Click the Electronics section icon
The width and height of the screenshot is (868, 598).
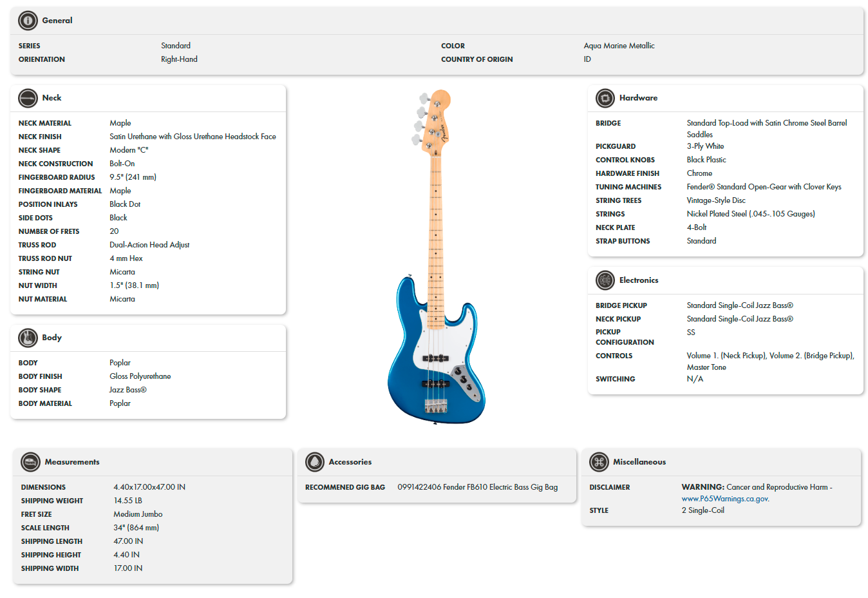(x=605, y=280)
